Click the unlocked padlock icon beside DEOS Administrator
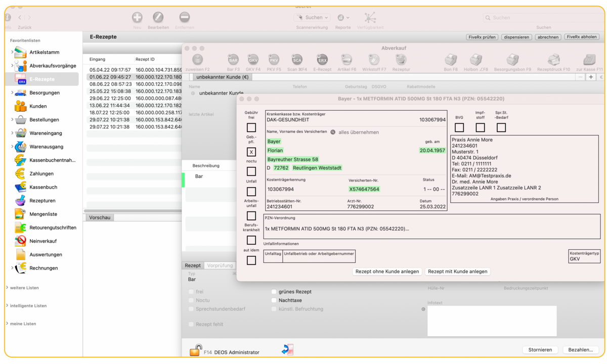 tap(196, 350)
